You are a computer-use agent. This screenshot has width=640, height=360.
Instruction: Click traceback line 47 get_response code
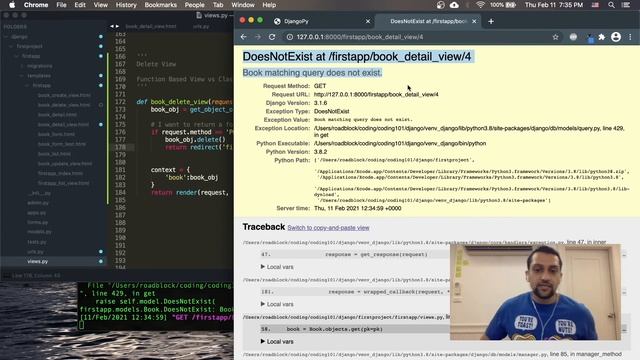376,254
